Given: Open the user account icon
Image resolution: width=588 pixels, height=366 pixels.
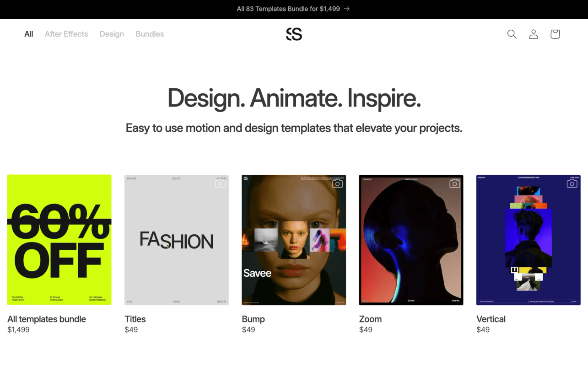Looking at the screenshot, I should pos(534,34).
